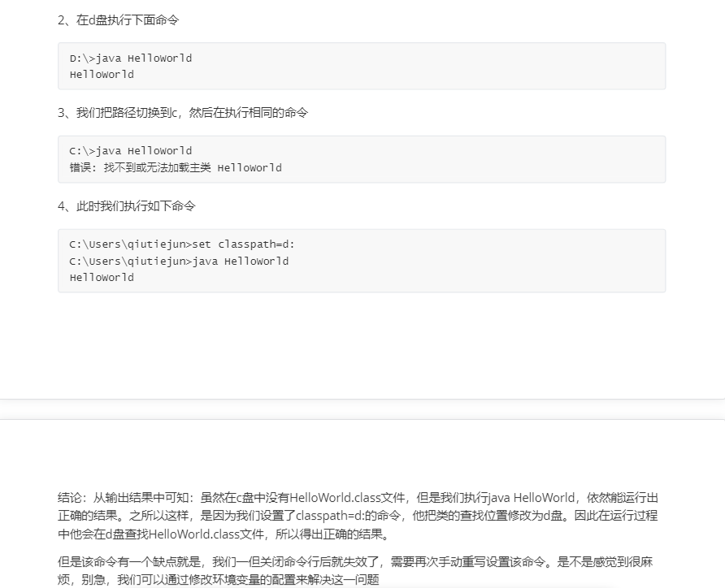
Task: Click the "C:\>java HelloWorld" command line
Action: (x=131, y=151)
